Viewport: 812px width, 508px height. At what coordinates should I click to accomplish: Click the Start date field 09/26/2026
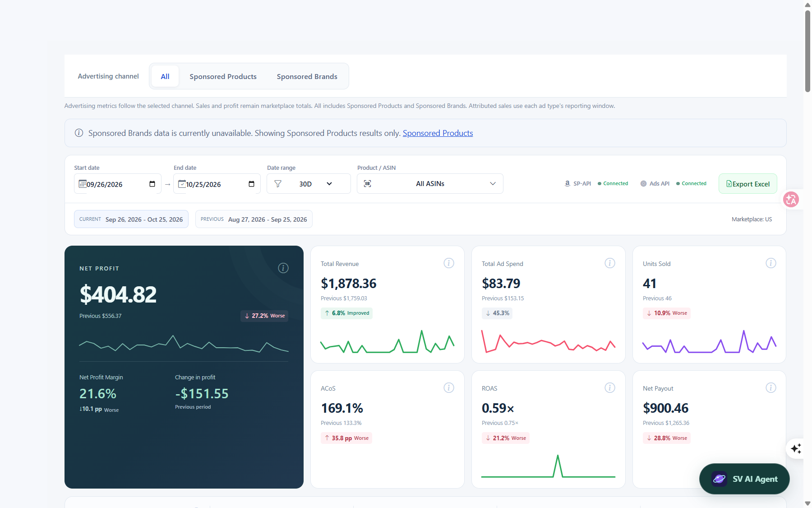click(x=118, y=184)
